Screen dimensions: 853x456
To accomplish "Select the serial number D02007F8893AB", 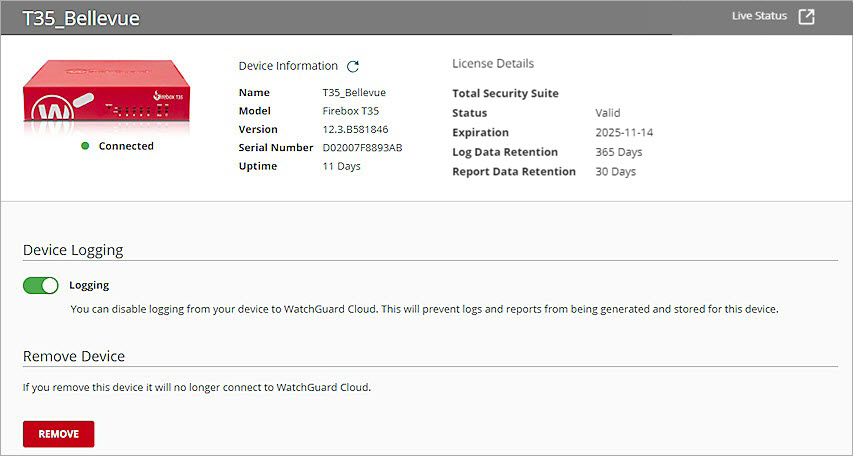I will tap(362, 148).
